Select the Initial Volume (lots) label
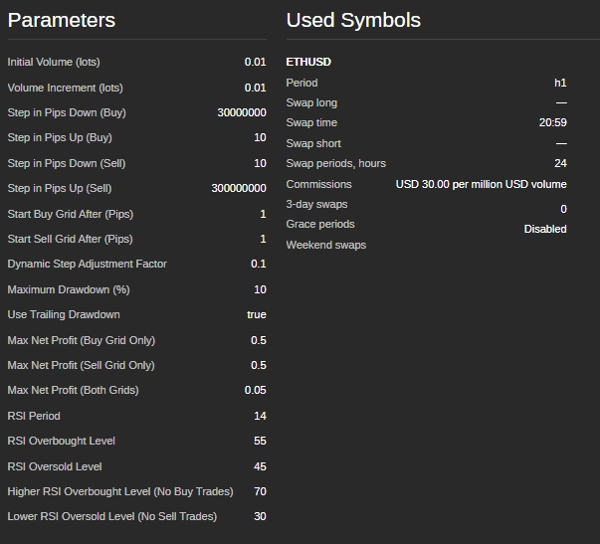Viewport: 600px width, 544px height. (54, 62)
